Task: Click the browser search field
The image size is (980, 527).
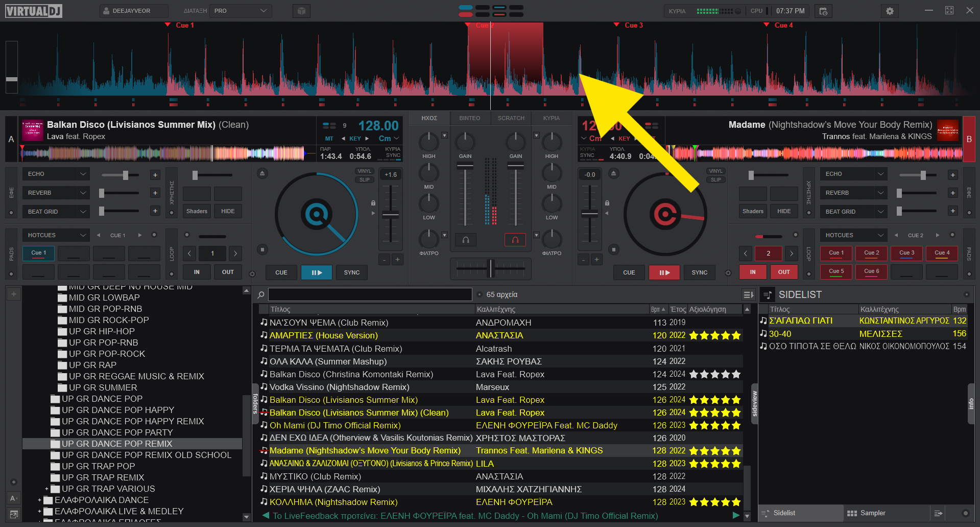Action: click(x=370, y=294)
